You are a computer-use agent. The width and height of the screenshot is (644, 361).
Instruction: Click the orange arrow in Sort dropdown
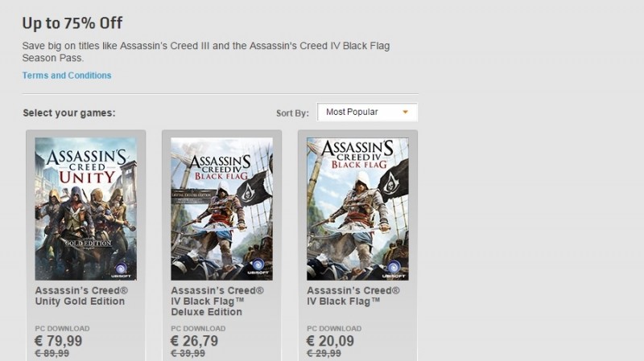point(406,112)
